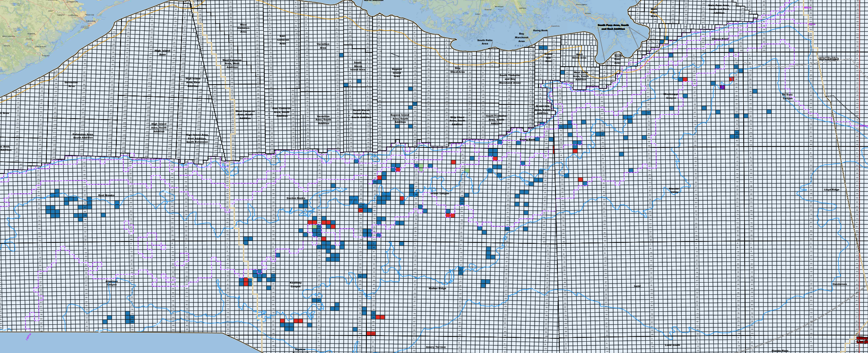Screen dimensions: 868x353
Task: Click the West Cameron Area label
Action: 243,28
